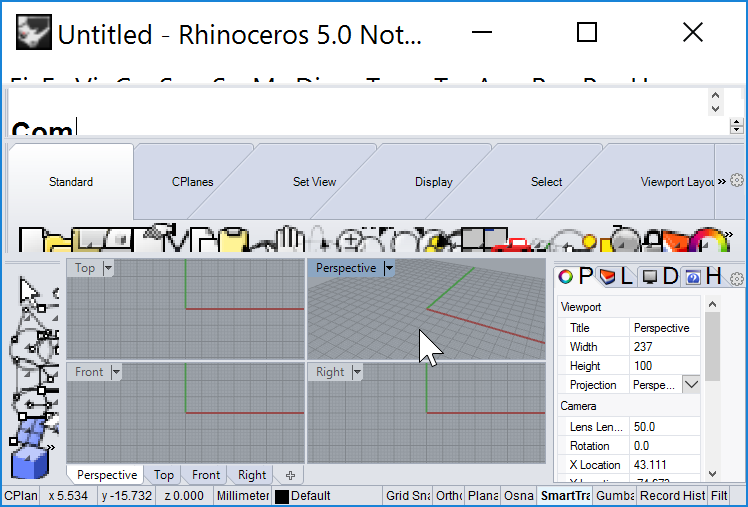The image size is (748, 507).
Task: Expand the Projection dropdown in Properties
Action: [x=691, y=384]
